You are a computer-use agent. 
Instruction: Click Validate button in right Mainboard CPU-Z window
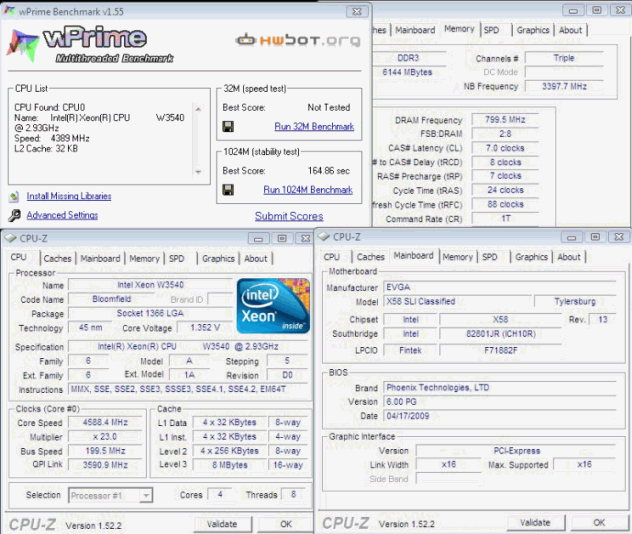point(535,523)
